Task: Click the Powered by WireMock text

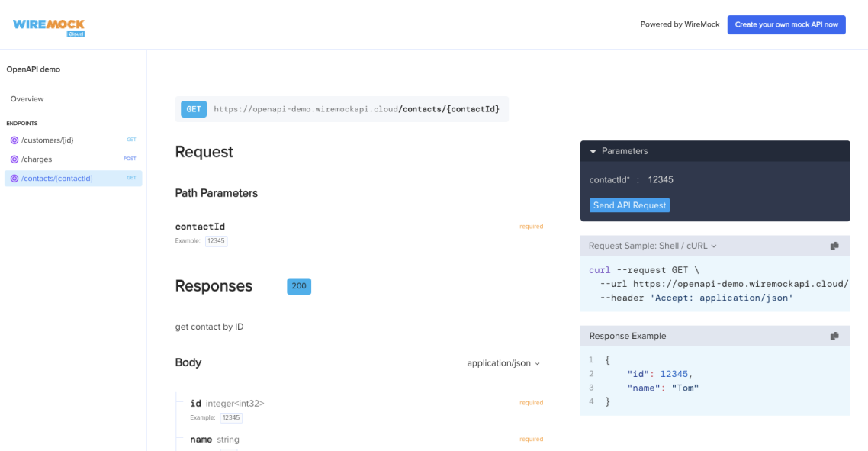Action: click(680, 24)
